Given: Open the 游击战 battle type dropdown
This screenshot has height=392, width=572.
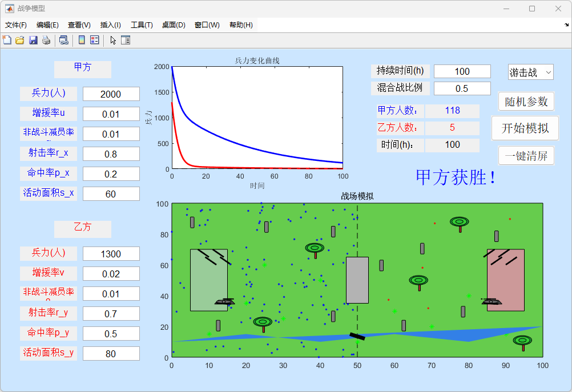Looking at the screenshot, I should (530, 72).
